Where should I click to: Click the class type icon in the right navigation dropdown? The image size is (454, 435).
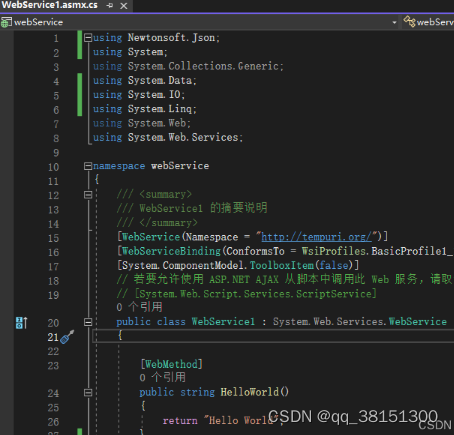410,22
